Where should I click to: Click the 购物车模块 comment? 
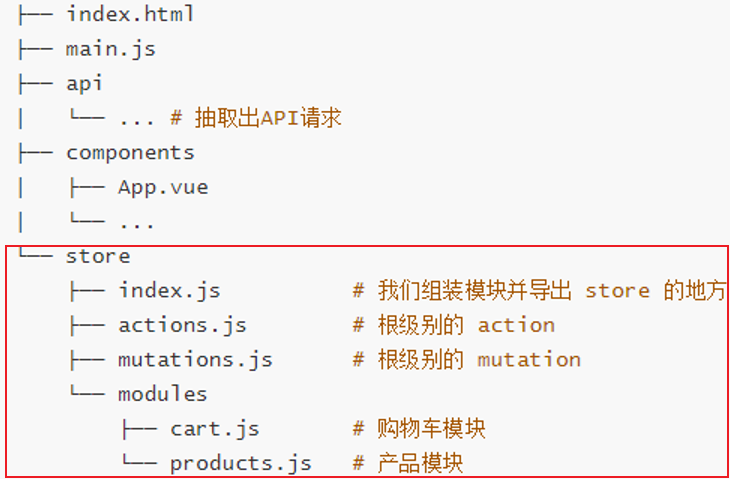click(431, 429)
